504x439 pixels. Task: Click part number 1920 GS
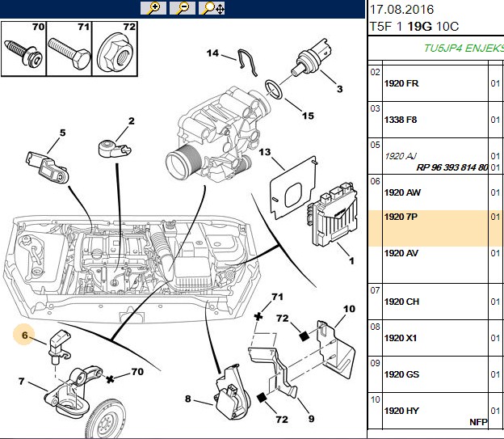[401, 374]
